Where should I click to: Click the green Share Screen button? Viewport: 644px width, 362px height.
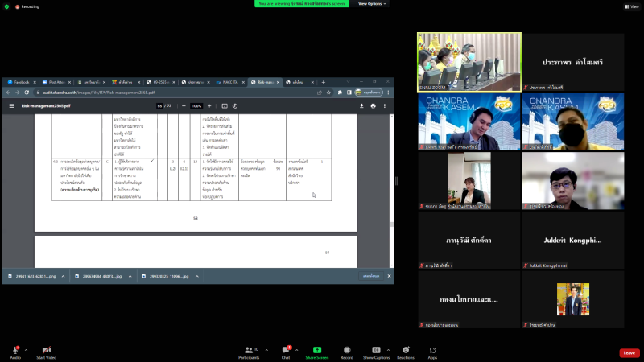[316, 350]
